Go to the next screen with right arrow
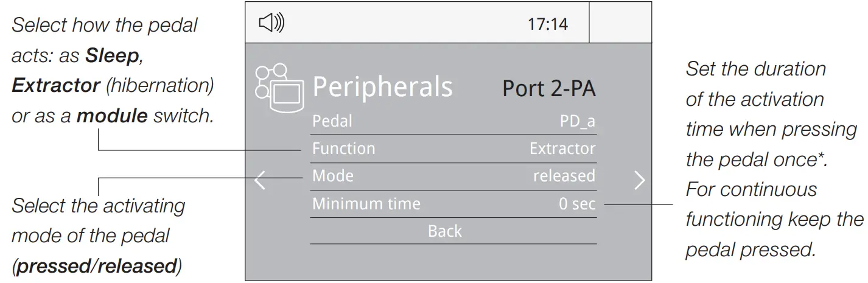The height and width of the screenshot is (283, 868). click(639, 180)
